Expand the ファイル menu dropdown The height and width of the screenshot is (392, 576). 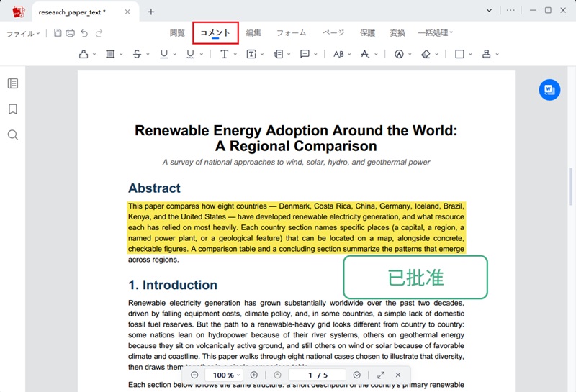coord(23,33)
